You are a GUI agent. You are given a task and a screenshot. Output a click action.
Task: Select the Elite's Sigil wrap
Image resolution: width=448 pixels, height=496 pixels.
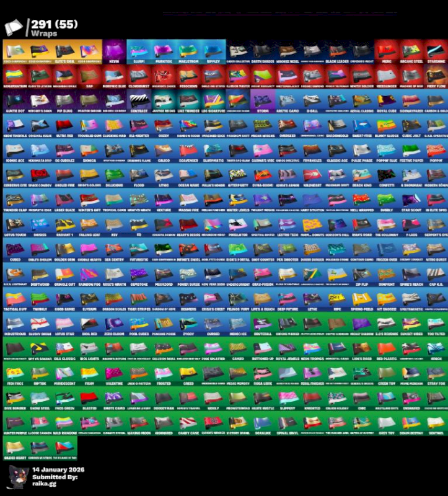(64, 51)
